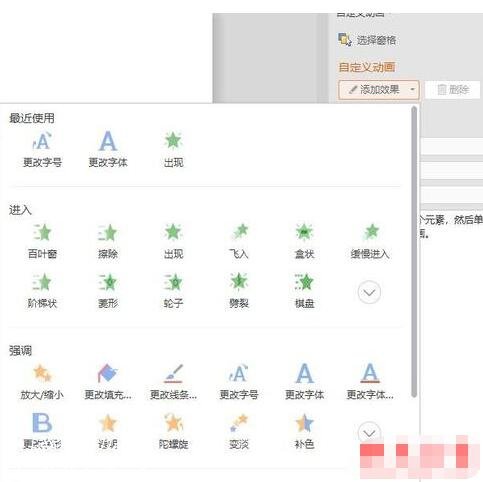Open the 添加效果 dropdown arrow
This screenshot has height=482, width=483.
(413, 90)
